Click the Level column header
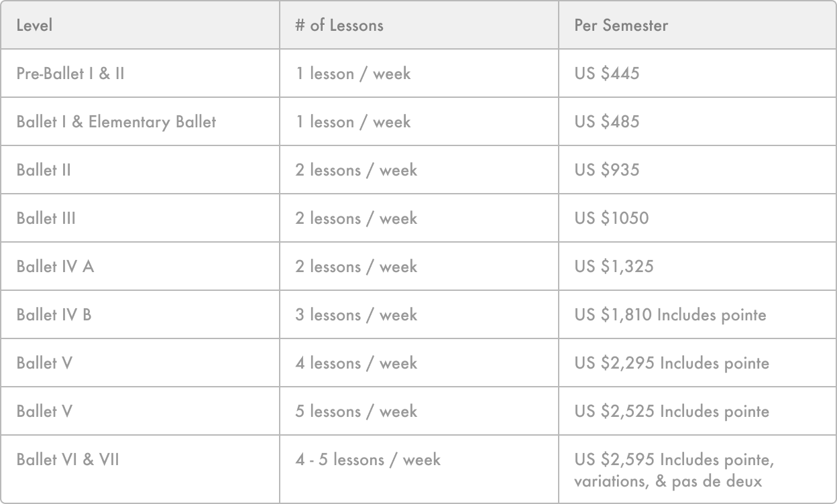This screenshot has width=837, height=504. (x=35, y=25)
